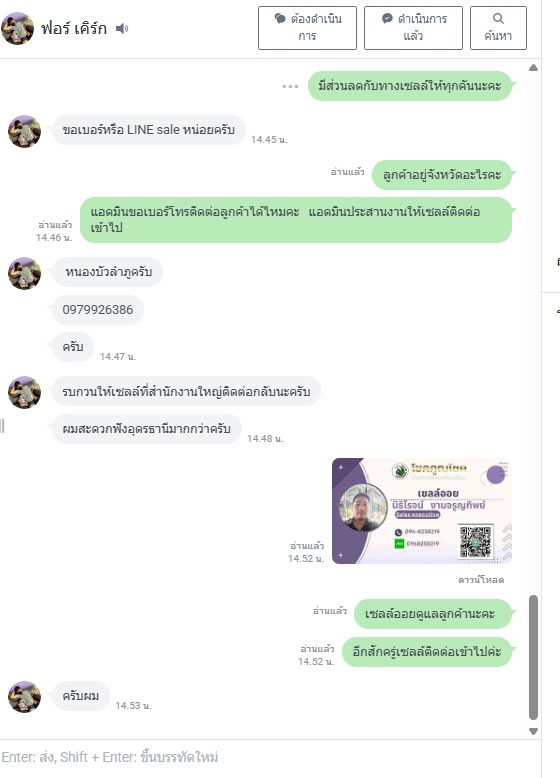Click avatar next to หนองบัวลำภูครับ message

(24, 273)
